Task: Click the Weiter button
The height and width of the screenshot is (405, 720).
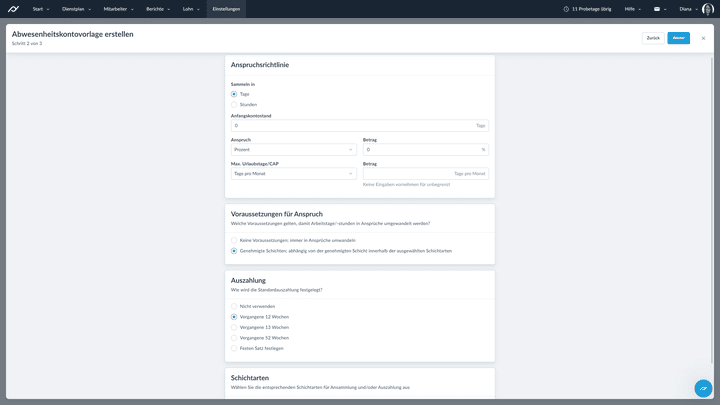Action: click(678, 38)
